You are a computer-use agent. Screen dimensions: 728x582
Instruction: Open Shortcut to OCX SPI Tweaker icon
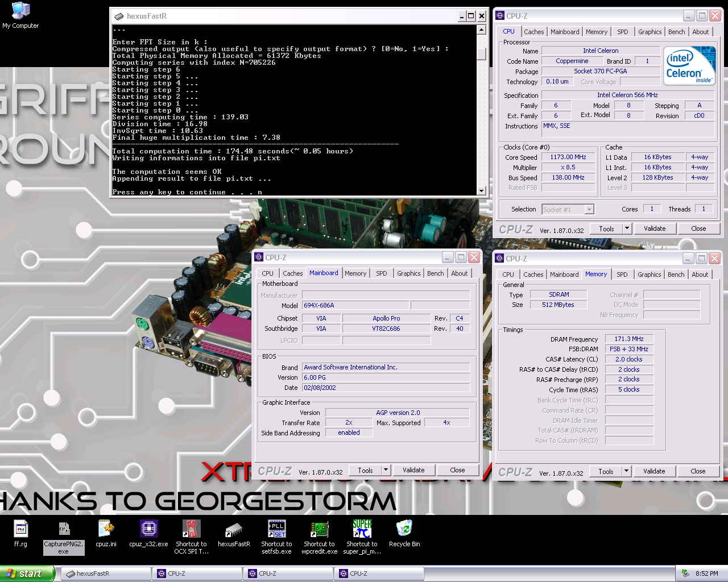(x=191, y=537)
